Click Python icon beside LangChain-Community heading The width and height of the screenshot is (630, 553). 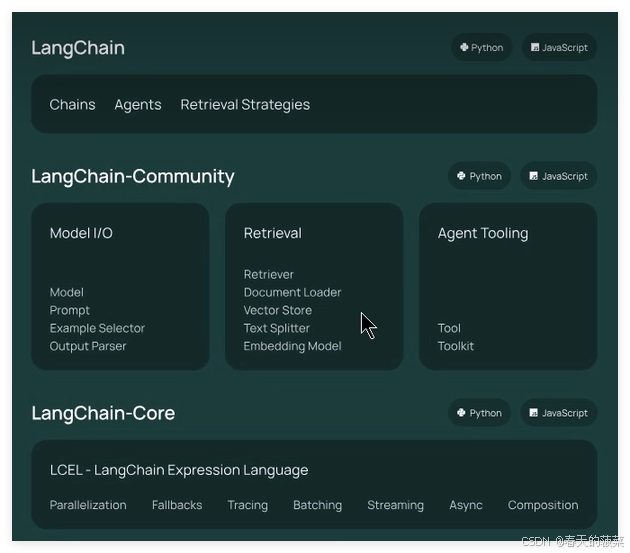pyautogui.click(x=461, y=176)
